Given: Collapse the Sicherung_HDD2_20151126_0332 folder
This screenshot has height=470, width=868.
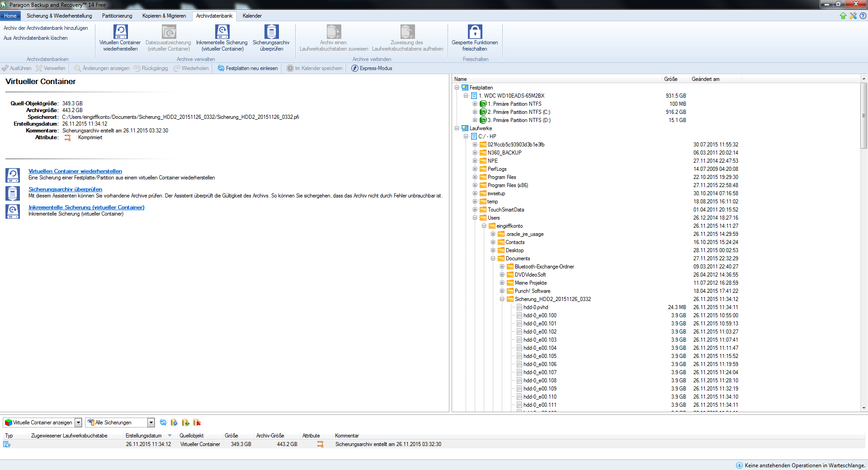Looking at the screenshot, I should click(502, 299).
